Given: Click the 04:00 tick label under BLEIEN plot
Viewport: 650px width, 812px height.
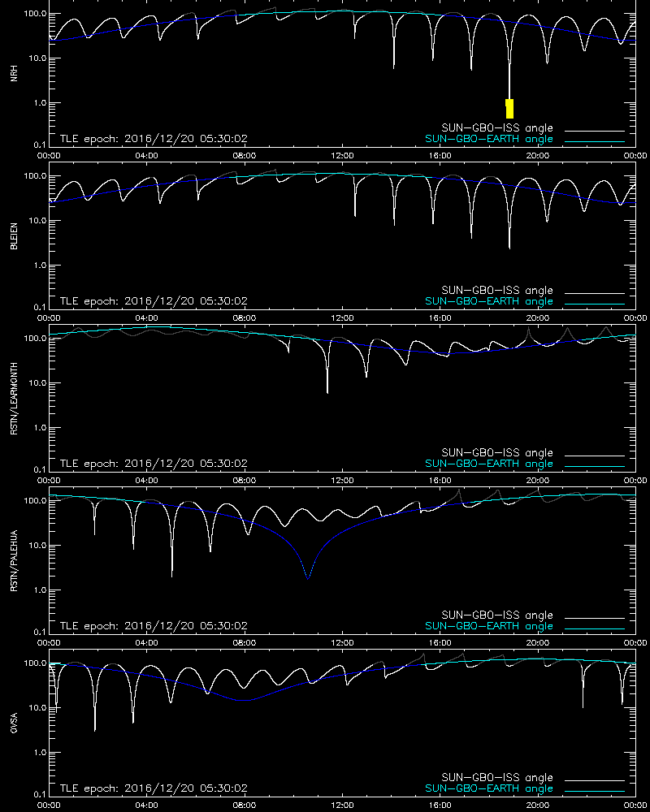Looking at the screenshot, I should pyautogui.click(x=147, y=318).
